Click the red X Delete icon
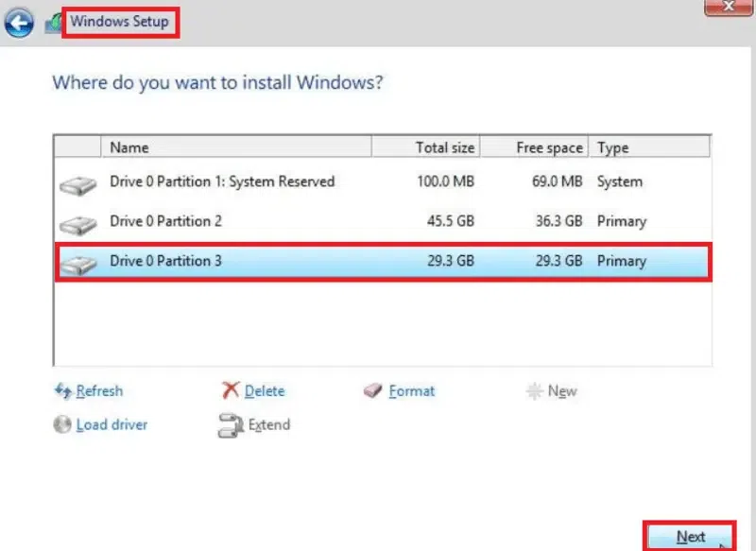This screenshot has height=551, width=756. 231,390
